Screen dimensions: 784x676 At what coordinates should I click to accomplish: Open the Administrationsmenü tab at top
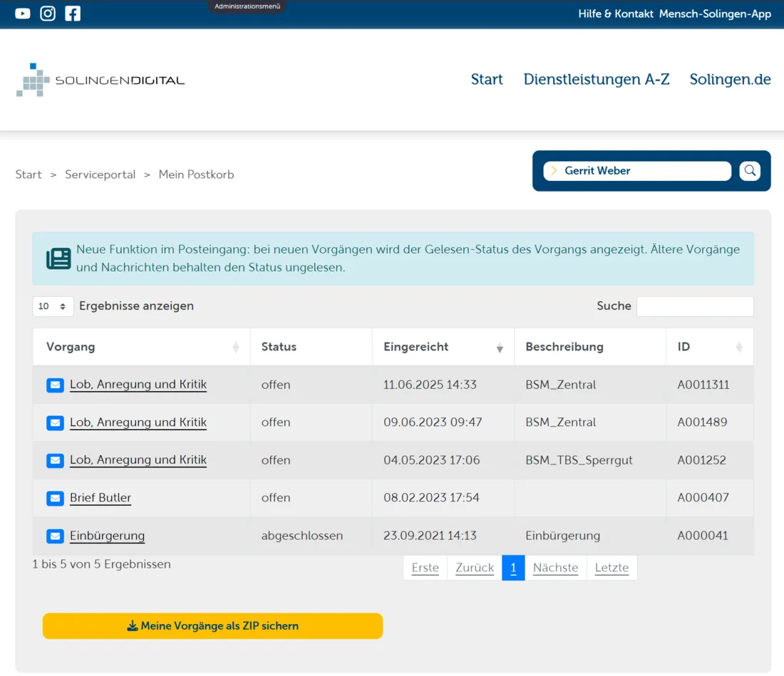pyautogui.click(x=247, y=6)
